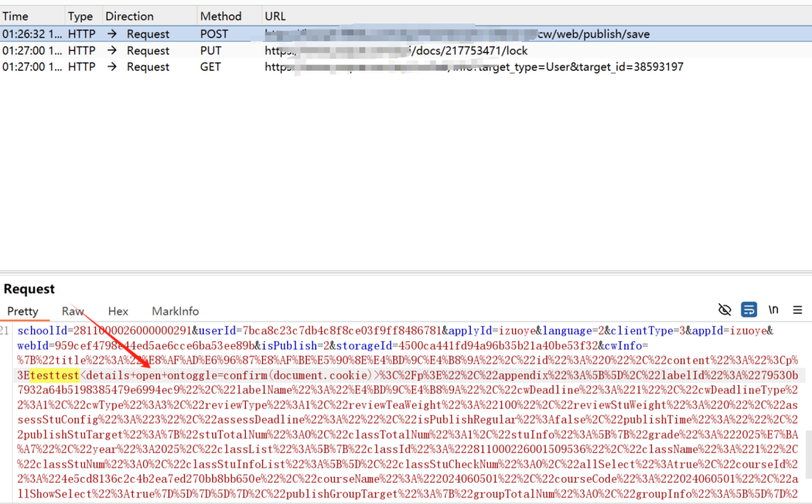
Task: Click the 01:26:32 time cell
Action: click(32, 34)
